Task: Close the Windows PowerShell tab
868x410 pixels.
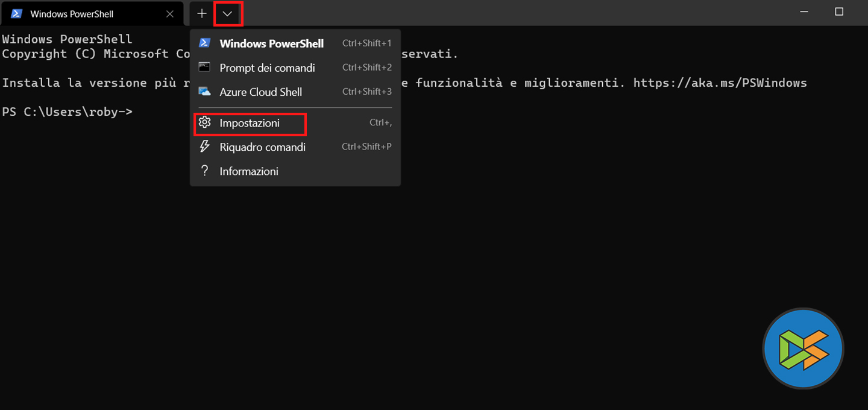Action: (x=170, y=13)
